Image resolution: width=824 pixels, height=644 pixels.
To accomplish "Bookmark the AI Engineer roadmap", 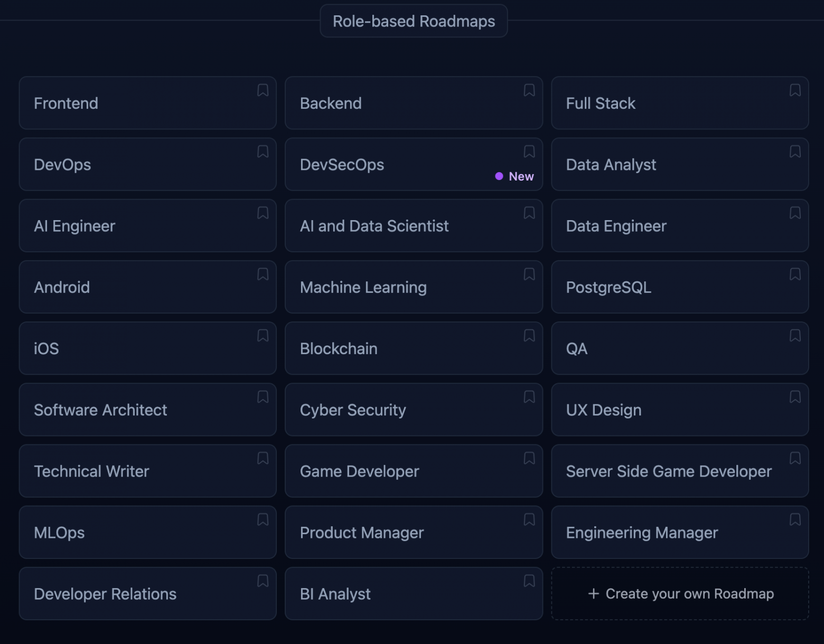I will (263, 213).
